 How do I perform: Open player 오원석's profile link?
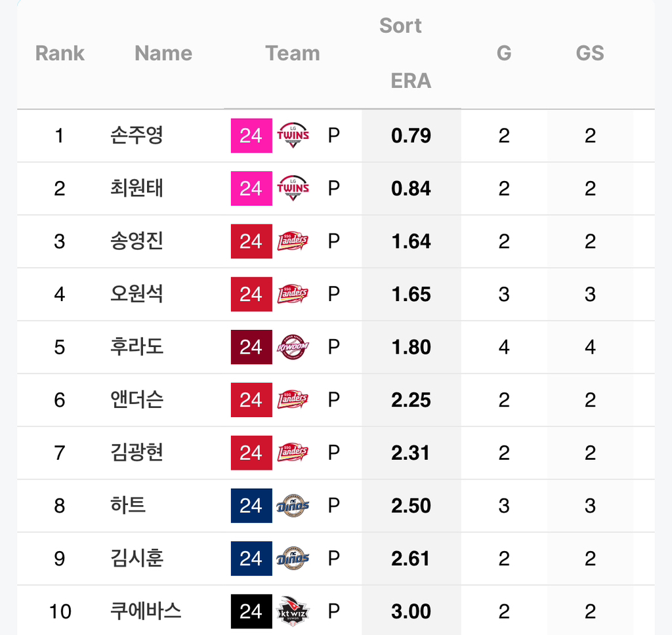[136, 294]
